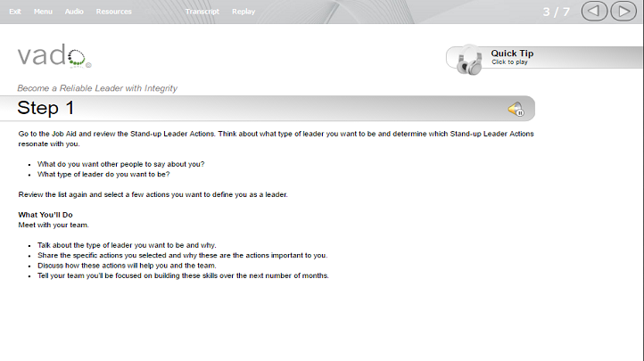Show the Transcript

point(202,12)
